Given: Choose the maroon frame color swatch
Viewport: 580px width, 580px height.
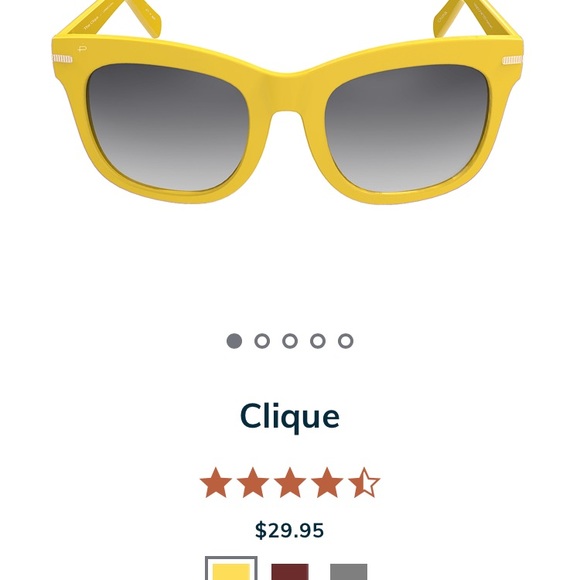Looking at the screenshot, I should (x=290, y=572).
